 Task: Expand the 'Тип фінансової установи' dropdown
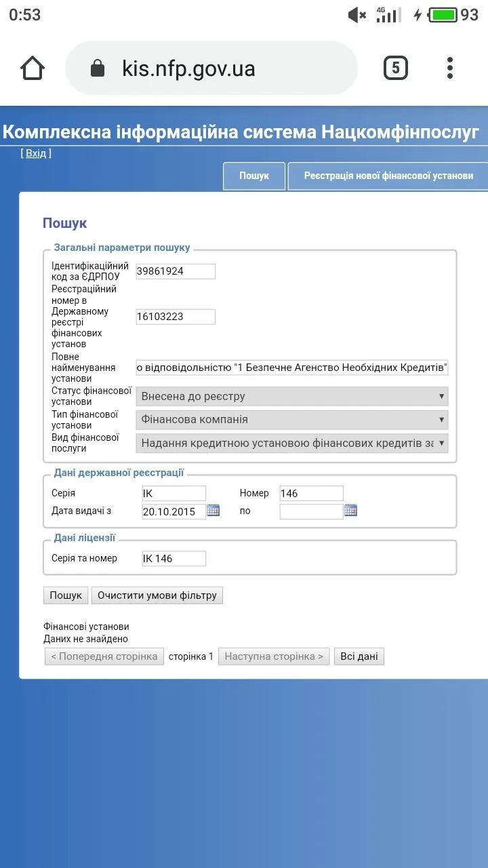pos(291,420)
